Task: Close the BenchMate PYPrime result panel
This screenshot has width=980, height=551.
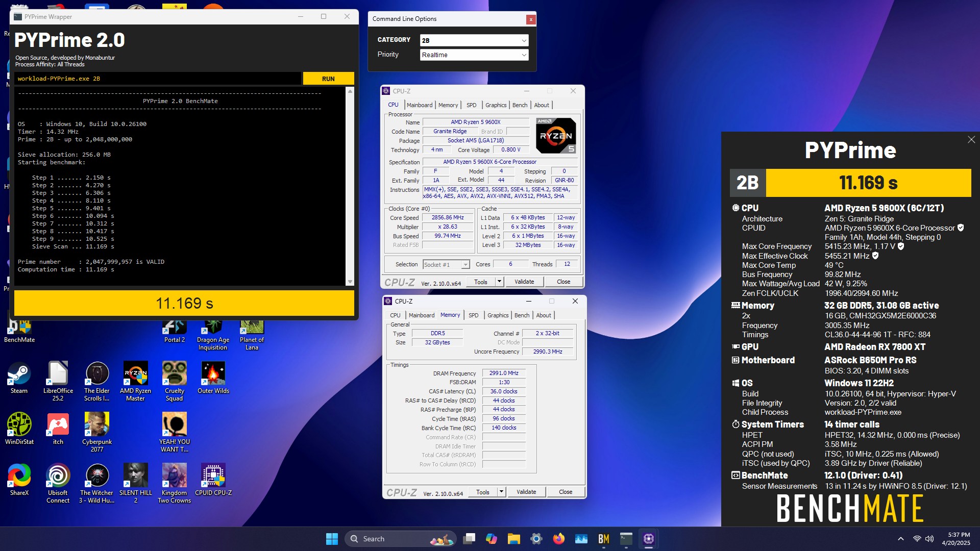Action: click(x=971, y=140)
